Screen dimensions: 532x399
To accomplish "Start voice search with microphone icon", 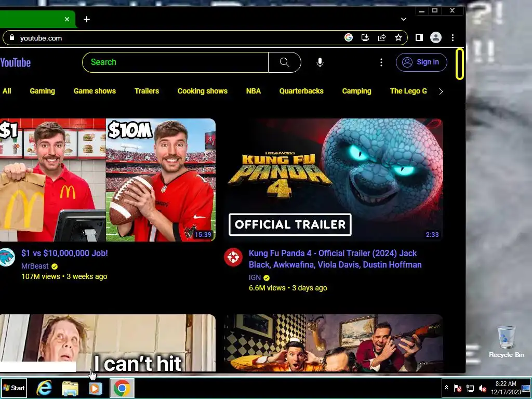I will [320, 62].
